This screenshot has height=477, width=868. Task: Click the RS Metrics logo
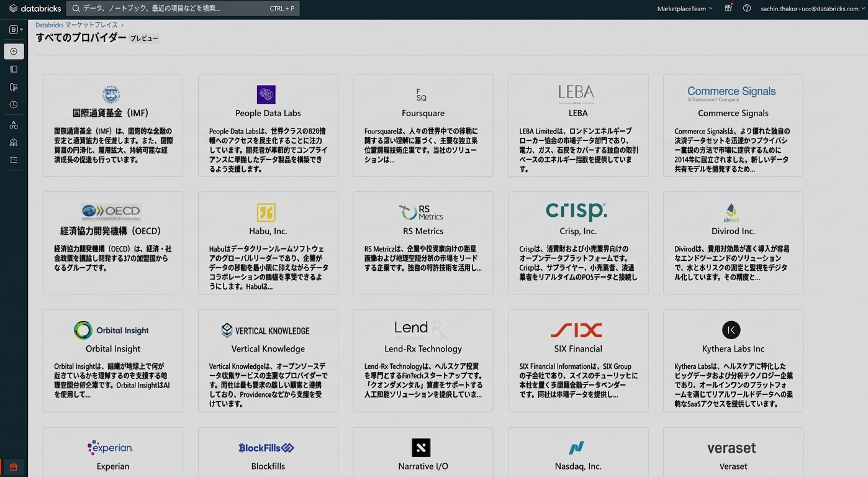(421, 212)
